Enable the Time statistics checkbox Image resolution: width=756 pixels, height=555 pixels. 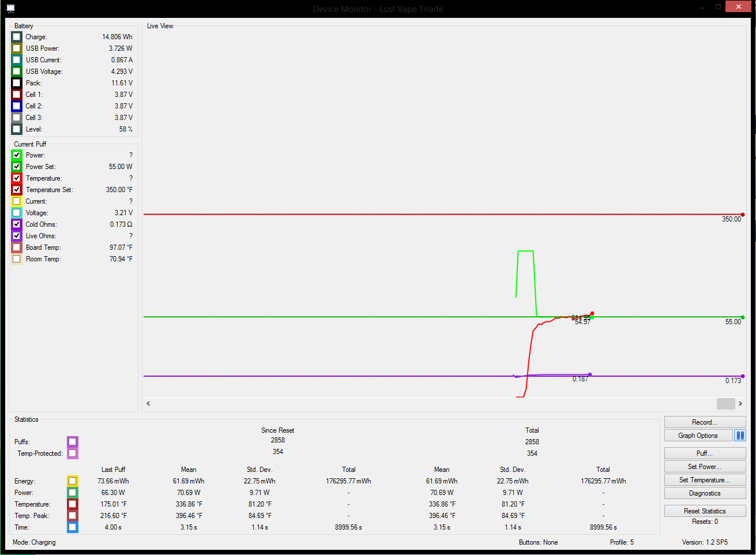click(x=72, y=527)
